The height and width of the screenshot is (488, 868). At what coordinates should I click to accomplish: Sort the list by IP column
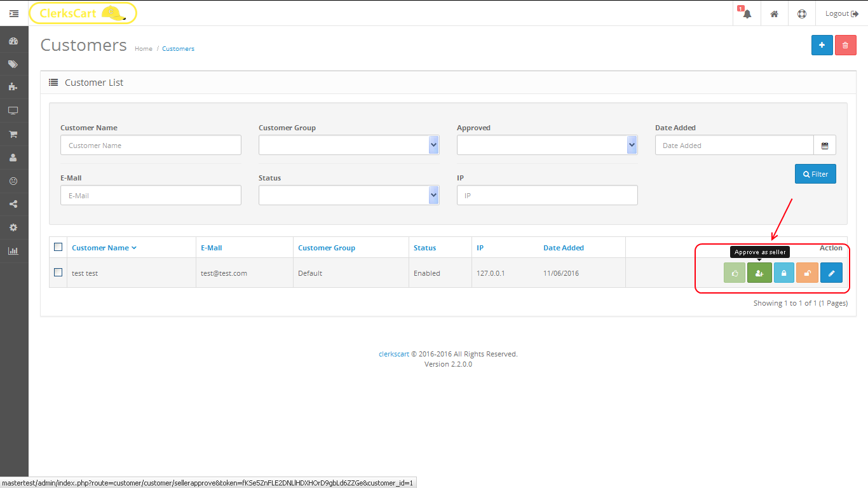[480, 248]
